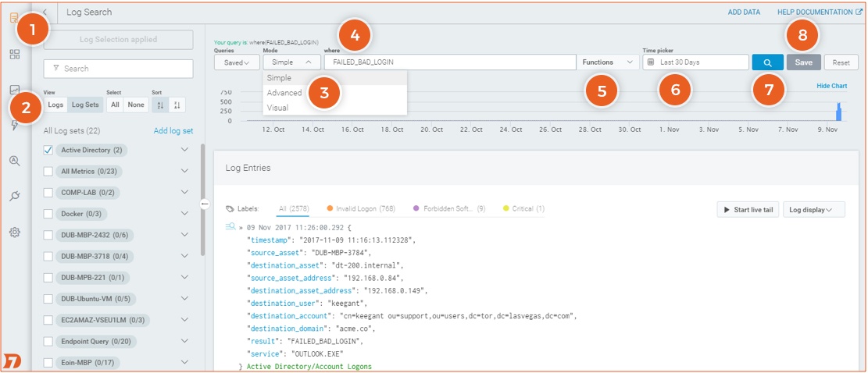Click the magnifier investigate icon in sidebar

(15, 162)
